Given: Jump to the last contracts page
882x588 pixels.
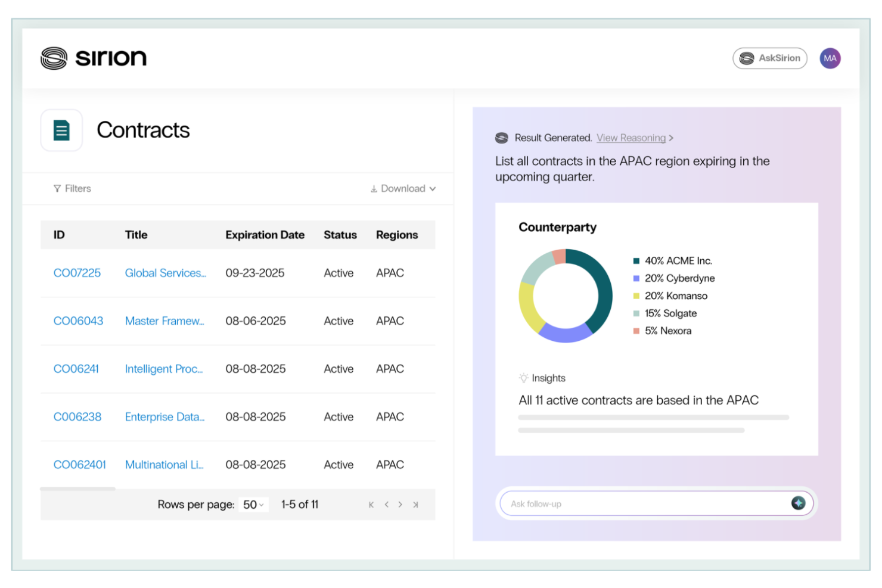Looking at the screenshot, I should (415, 504).
